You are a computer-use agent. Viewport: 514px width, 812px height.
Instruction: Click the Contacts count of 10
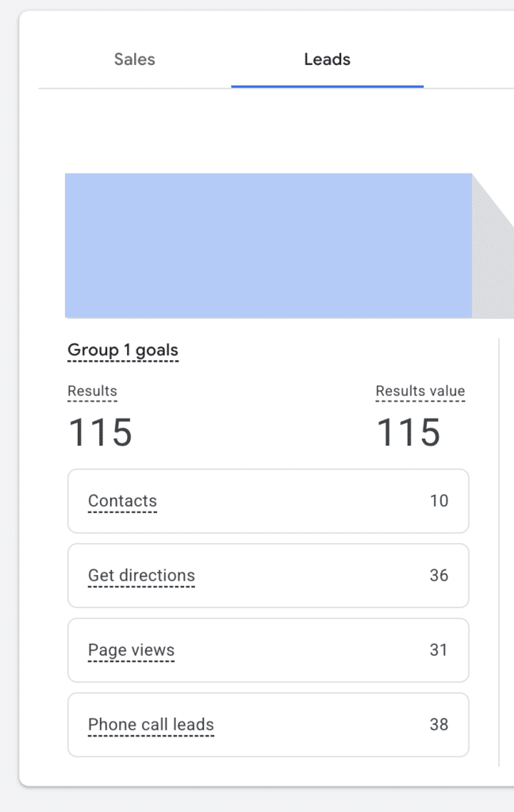click(x=439, y=501)
